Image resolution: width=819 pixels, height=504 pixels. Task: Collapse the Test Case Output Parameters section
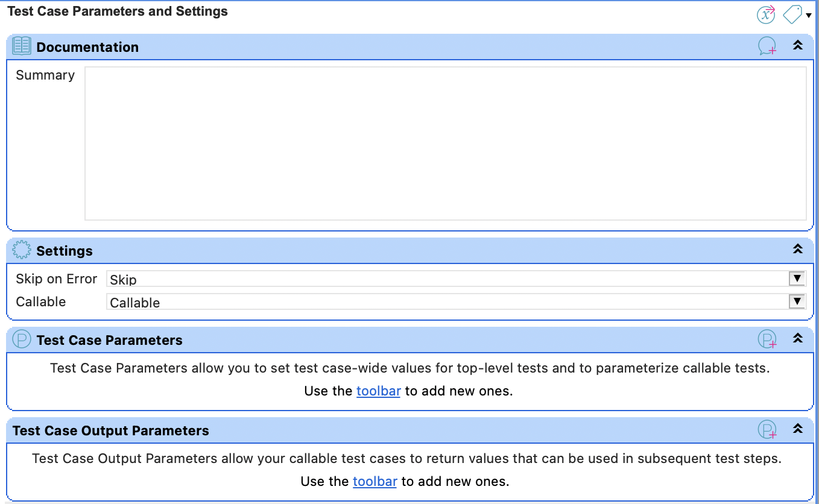[x=797, y=429]
